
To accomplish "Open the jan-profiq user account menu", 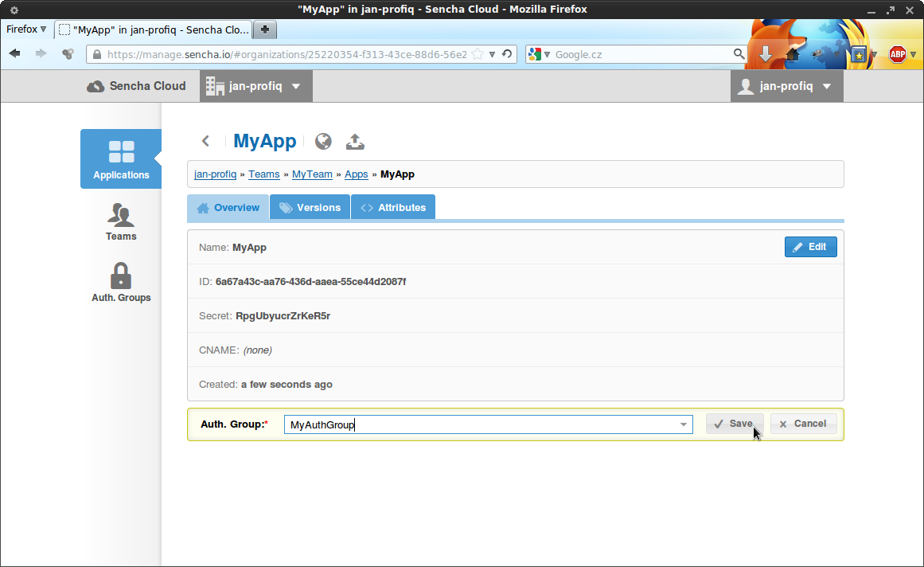I will tap(786, 86).
